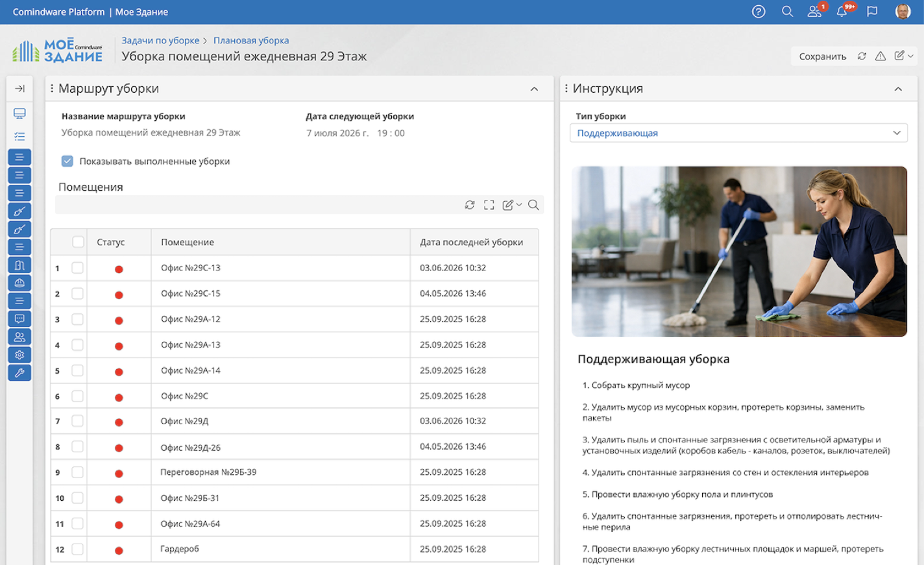Open Инструкция panel dots handle
This screenshot has width=924, height=565.
566,88
